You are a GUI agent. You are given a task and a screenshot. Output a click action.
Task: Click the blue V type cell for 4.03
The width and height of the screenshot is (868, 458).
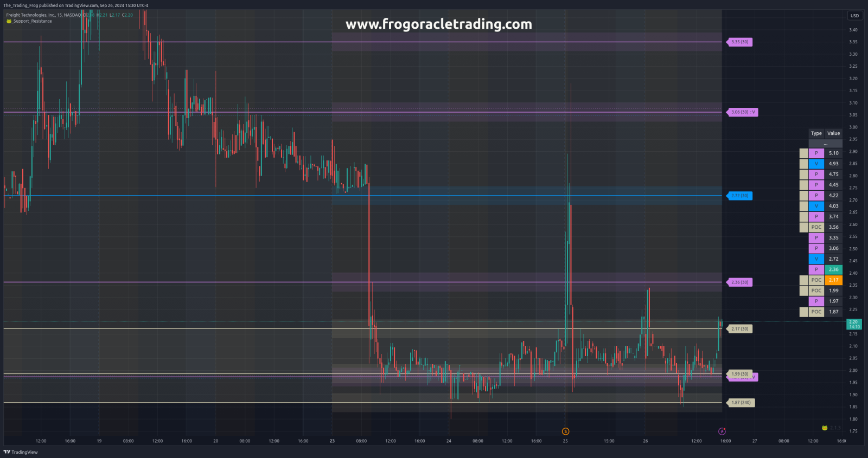click(816, 206)
